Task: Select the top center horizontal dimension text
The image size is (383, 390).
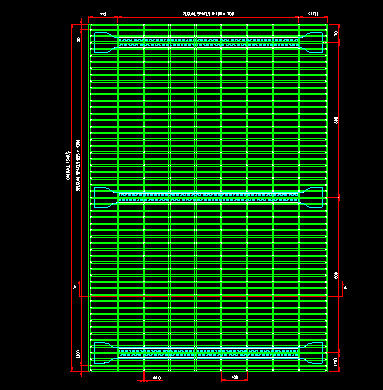Action: [209, 14]
